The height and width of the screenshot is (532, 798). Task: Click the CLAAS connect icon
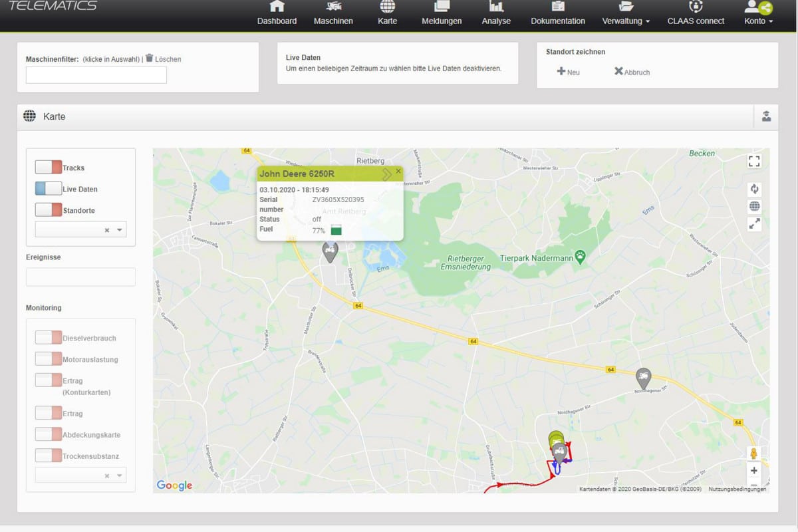click(696, 6)
